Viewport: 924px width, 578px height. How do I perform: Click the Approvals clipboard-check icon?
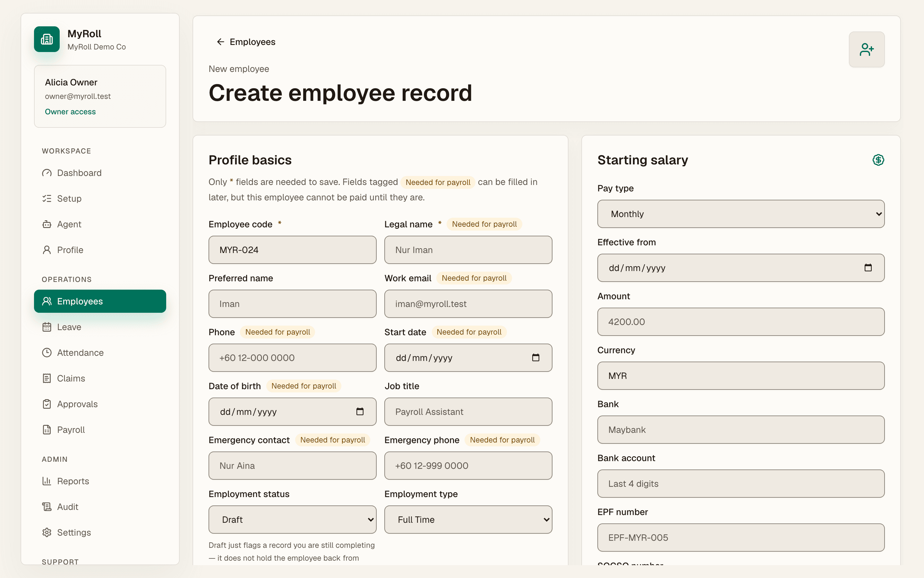(47, 404)
